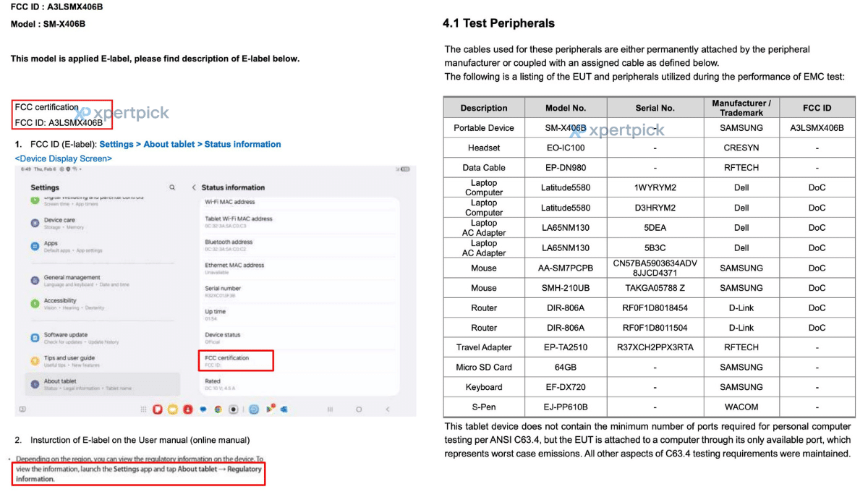
Task: Click the 'Serial No.' column header
Action: coord(655,108)
